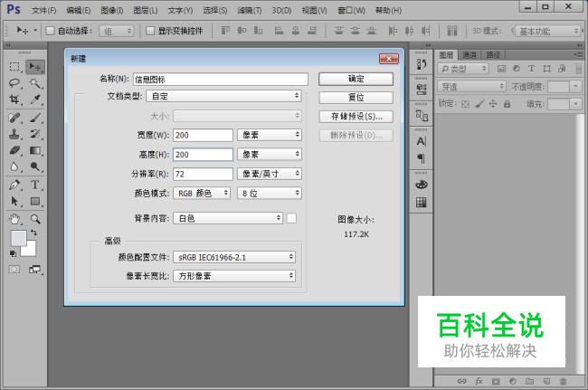
Task: Swap foreground and background colors
Action: click(x=33, y=233)
